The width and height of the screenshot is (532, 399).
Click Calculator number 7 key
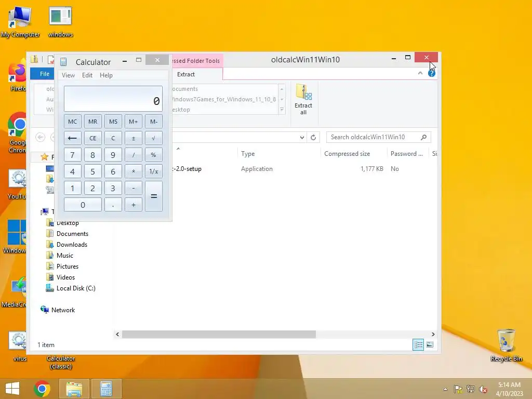[72, 155]
